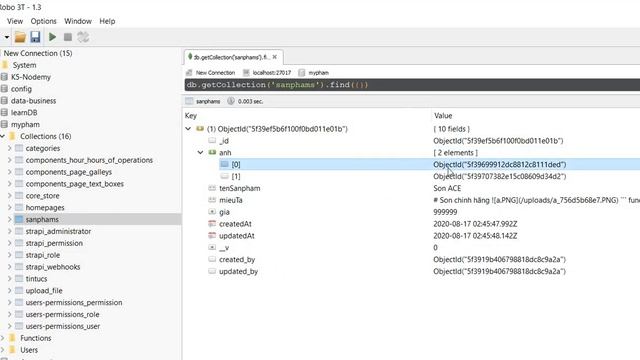The image size is (640, 360).
Task: Click the rotate/refresh toolbar icon
Action: (x=83, y=37)
